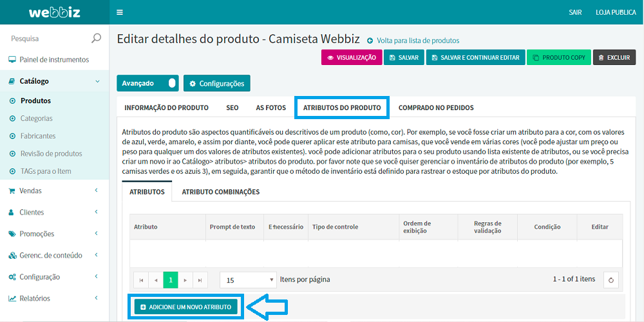
Task: Click the search magnifier icon in sidebar
Action: [x=96, y=39]
